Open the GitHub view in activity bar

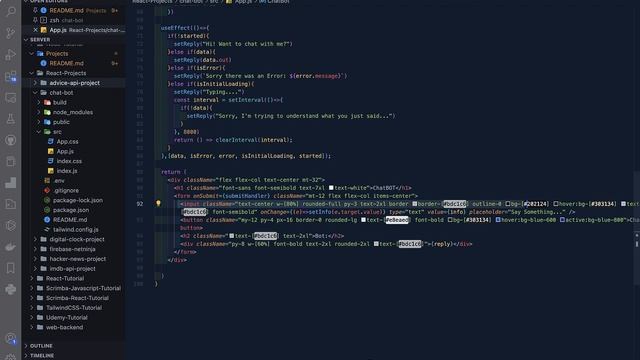(11, 140)
